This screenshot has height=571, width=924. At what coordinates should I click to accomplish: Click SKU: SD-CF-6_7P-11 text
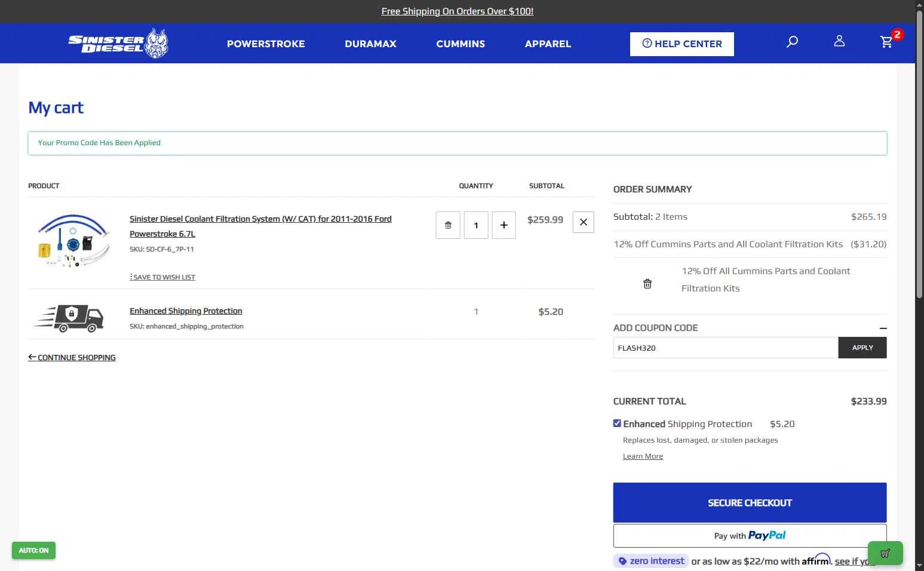[161, 249]
